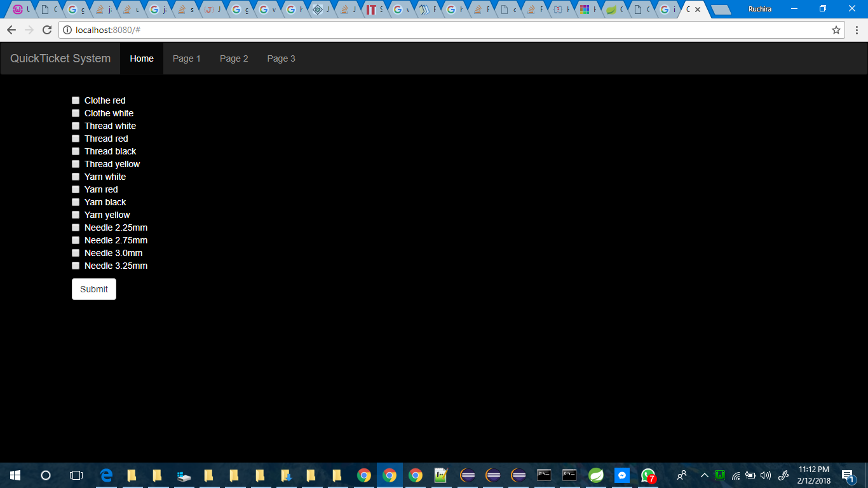This screenshot has width=868, height=488.
Task: Open Chrome's three-dot menu
Action: click(857, 30)
